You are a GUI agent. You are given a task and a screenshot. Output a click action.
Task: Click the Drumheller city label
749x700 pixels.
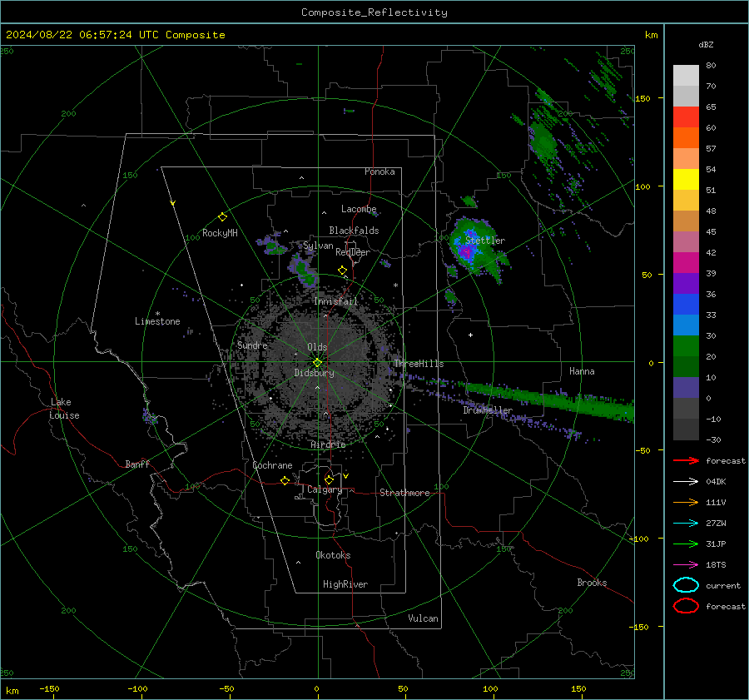[x=488, y=410]
